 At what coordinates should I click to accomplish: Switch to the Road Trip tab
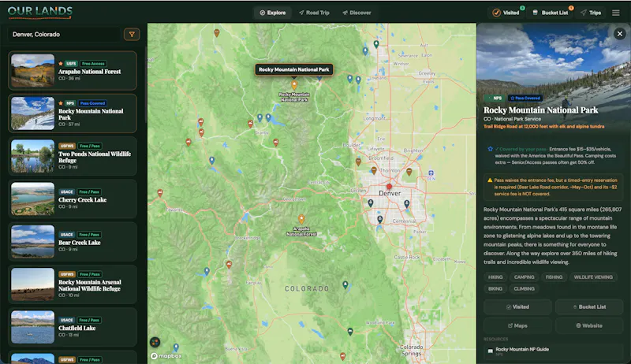click(x=314, y=13)
